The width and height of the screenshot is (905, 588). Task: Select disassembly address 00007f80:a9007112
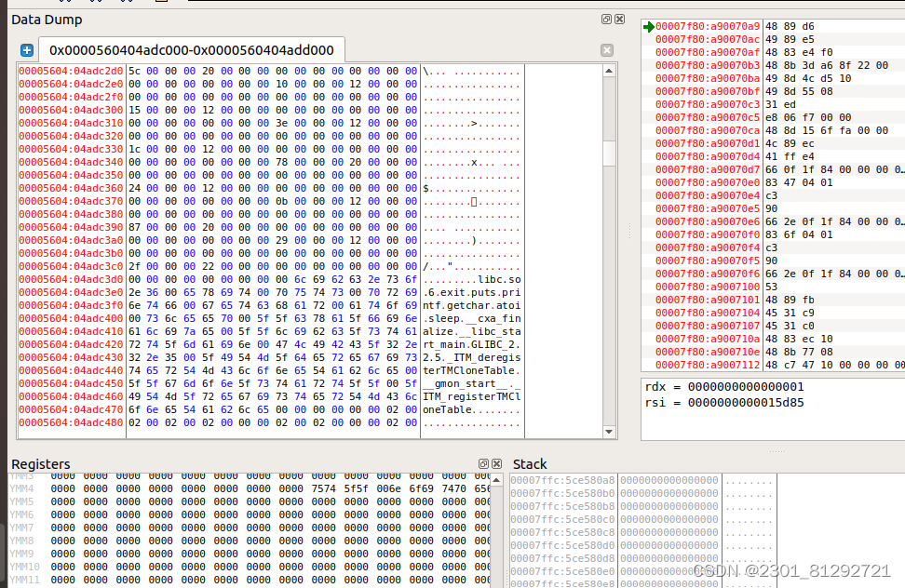708,365
